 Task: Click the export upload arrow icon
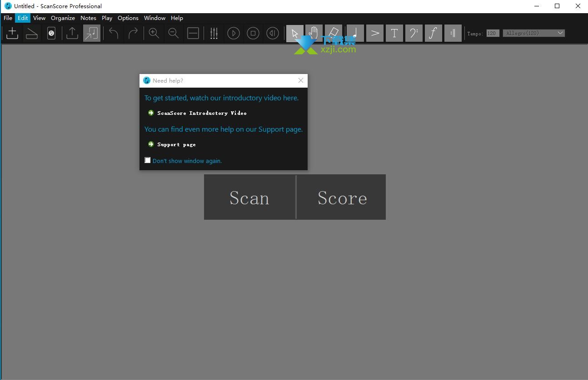click(x=72, y=33)
